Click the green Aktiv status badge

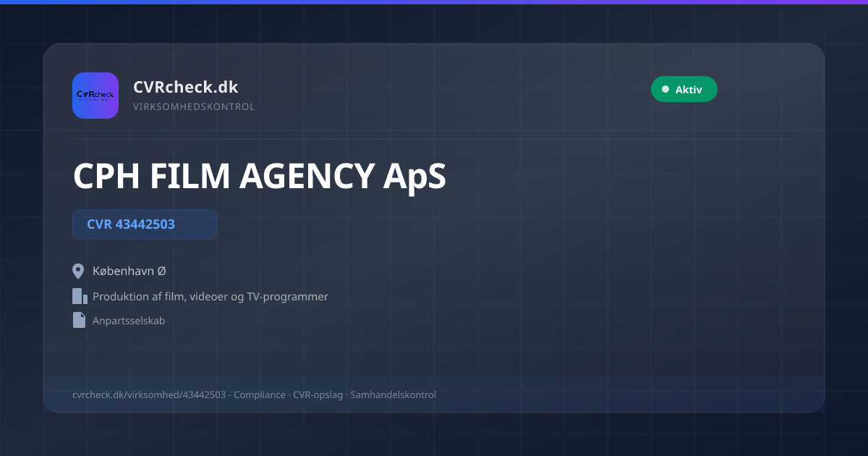coord(684,89)
